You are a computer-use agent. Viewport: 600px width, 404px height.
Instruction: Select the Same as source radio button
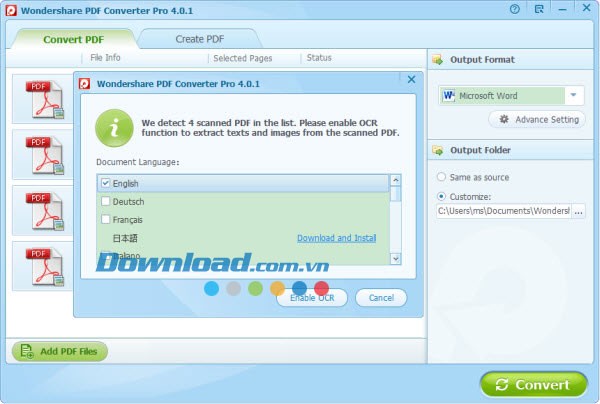(x=441, y=177)
